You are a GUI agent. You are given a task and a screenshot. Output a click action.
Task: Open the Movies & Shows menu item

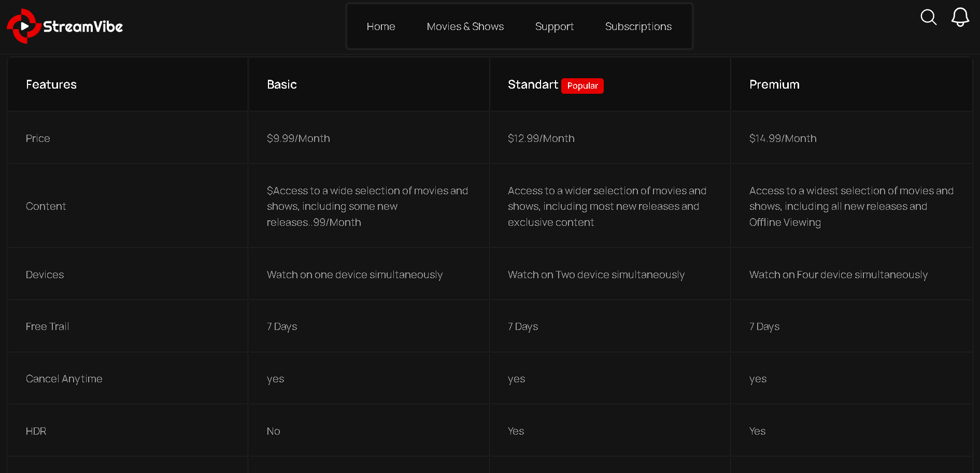[465, 26]
